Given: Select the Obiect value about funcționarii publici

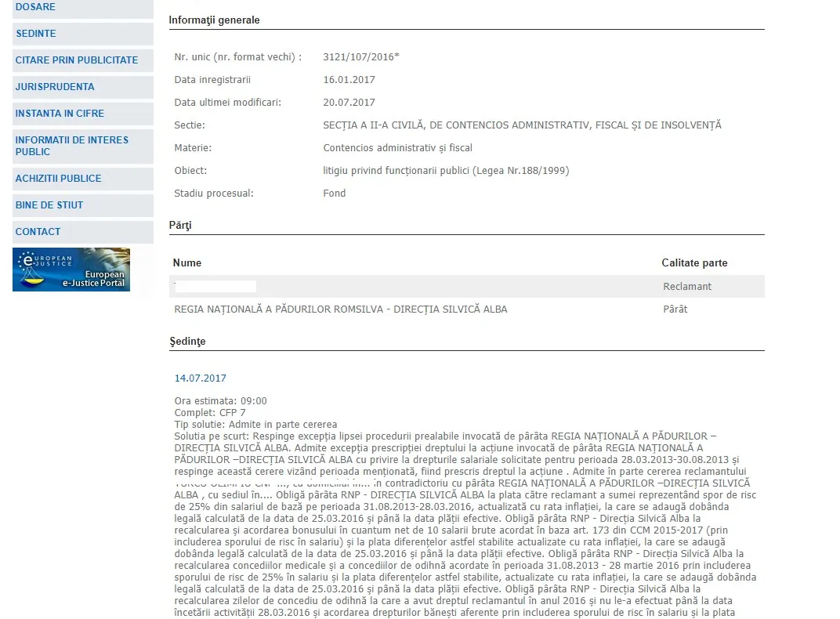Looking at the screenshot, I should pyautogui.click(x=446, y=171).
